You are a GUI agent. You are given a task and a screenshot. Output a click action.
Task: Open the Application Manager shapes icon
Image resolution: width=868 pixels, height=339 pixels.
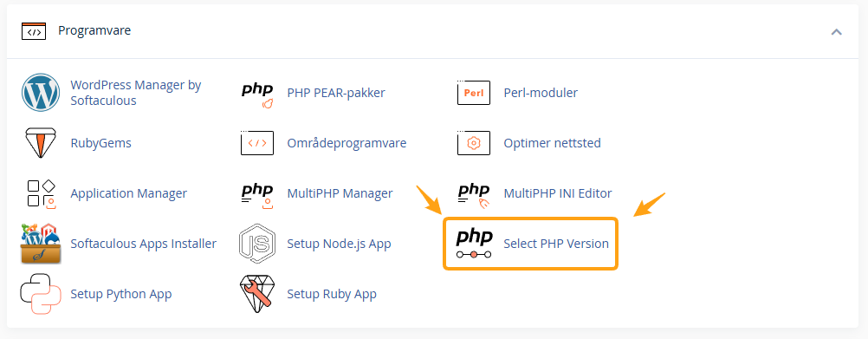(x=42, y=193)
